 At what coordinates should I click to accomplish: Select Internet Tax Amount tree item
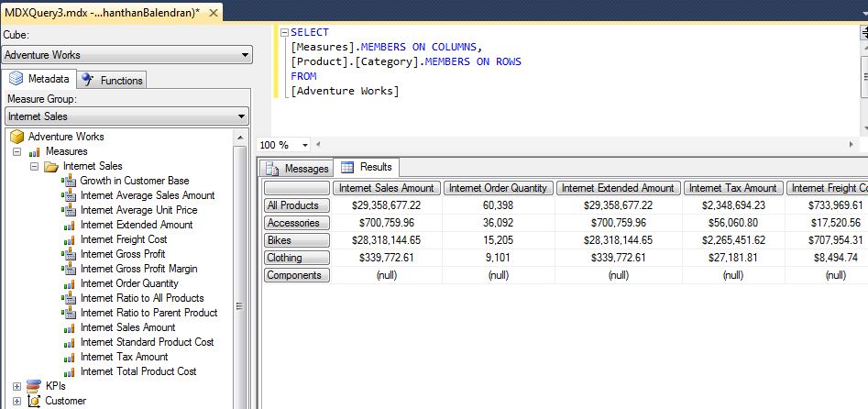pos(124,357)
